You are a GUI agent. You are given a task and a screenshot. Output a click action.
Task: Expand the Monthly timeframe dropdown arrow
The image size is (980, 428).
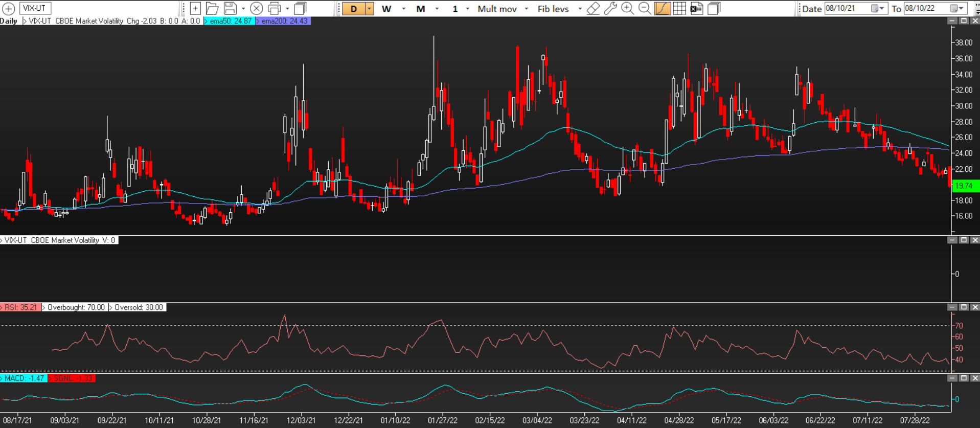pos(437,9)
